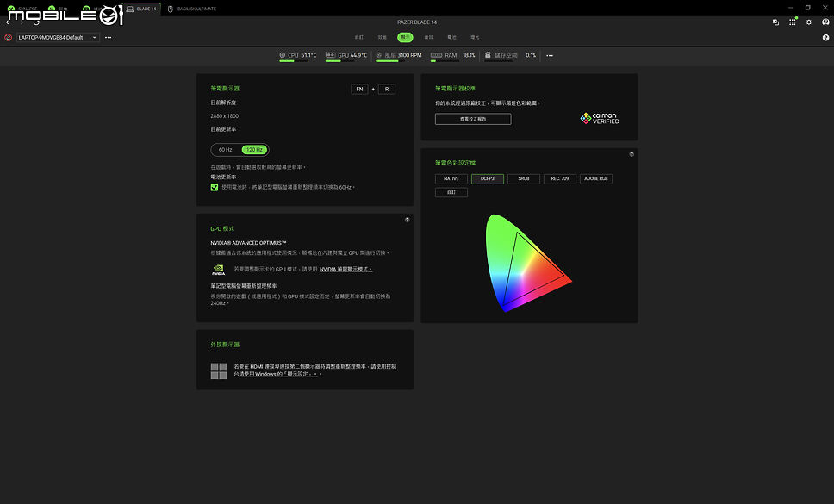Click the RAM usage icon
The height and width of the screenshot is (504, 834).
click(436, 55)
